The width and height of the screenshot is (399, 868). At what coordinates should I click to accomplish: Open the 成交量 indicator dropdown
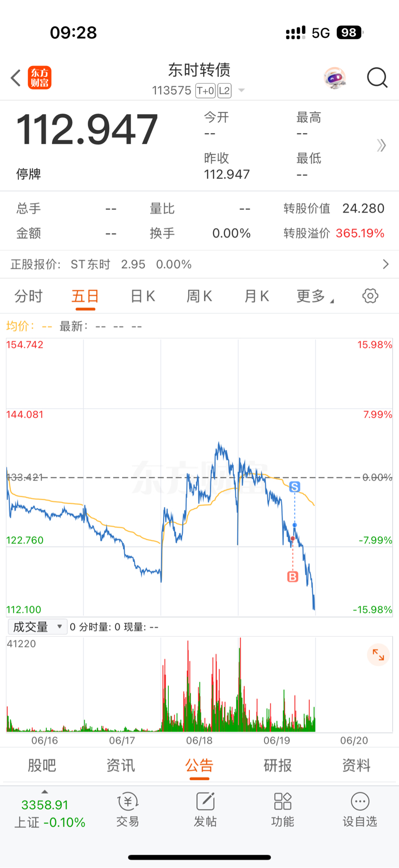click(37, 627)
